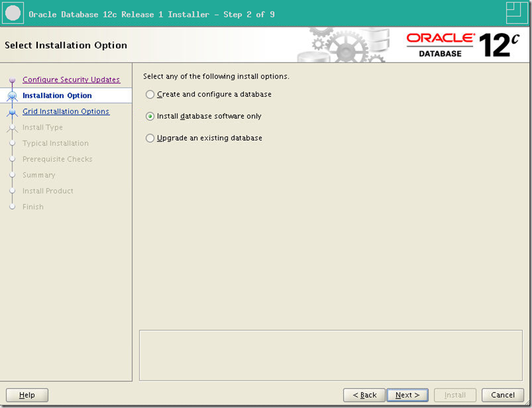Click the window menu icon in title bar
The width and height of the screenshot is (532, 408).
pyautogui.click(x=13, y=13)
